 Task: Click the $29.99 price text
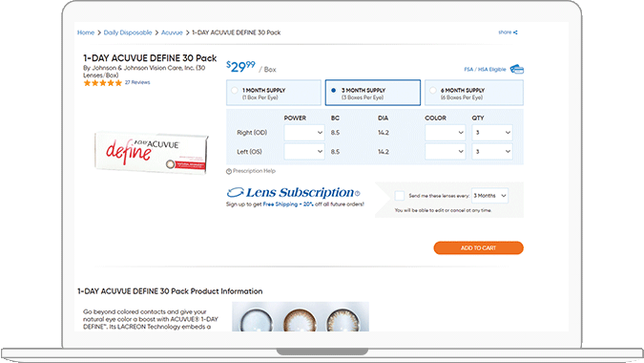[x=240, y=67]
